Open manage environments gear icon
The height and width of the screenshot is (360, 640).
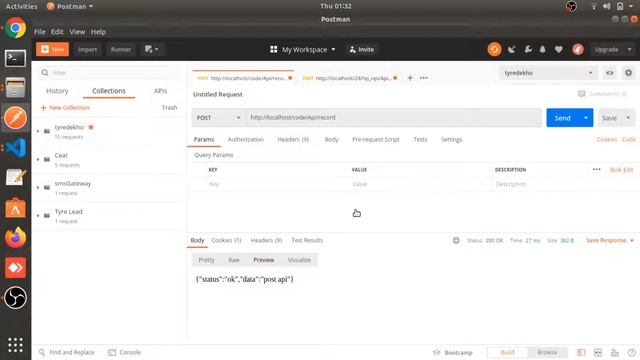click(629, 73)
